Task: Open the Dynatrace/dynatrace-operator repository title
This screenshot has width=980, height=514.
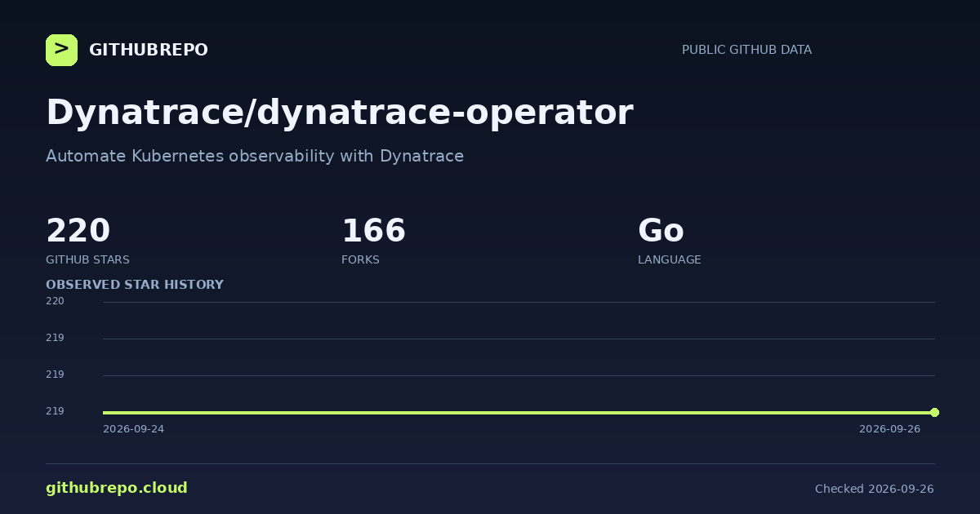Action: [x=339, y=112]
